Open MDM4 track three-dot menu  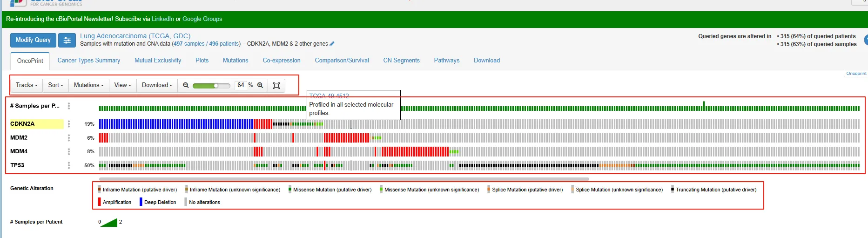(69, 151)
